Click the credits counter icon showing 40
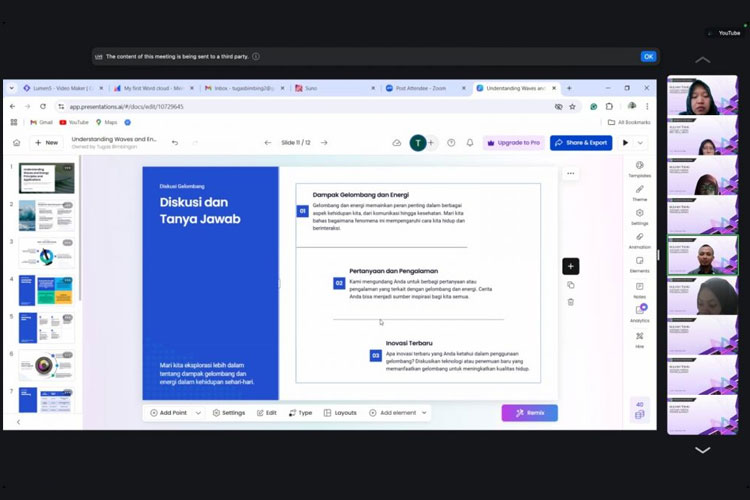This screenshot has height=500, width=750. (x=640, y=410)
